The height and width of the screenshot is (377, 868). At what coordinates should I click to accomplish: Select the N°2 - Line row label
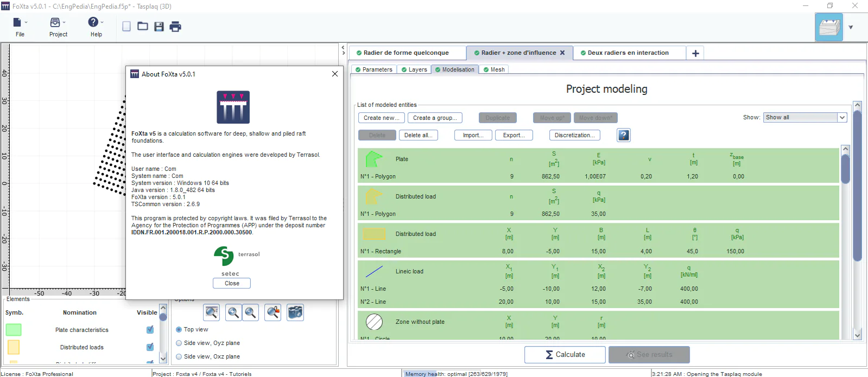[373, 302]
